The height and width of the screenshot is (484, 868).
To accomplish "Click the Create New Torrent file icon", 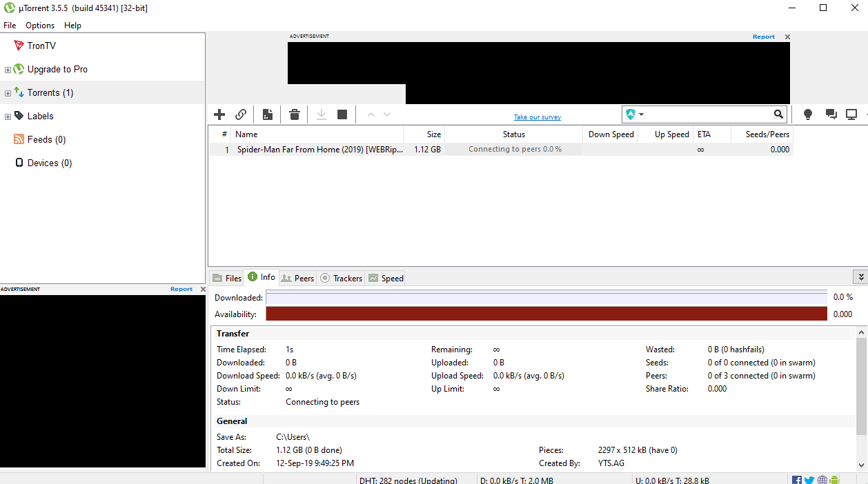I will (x=268, y=114).
